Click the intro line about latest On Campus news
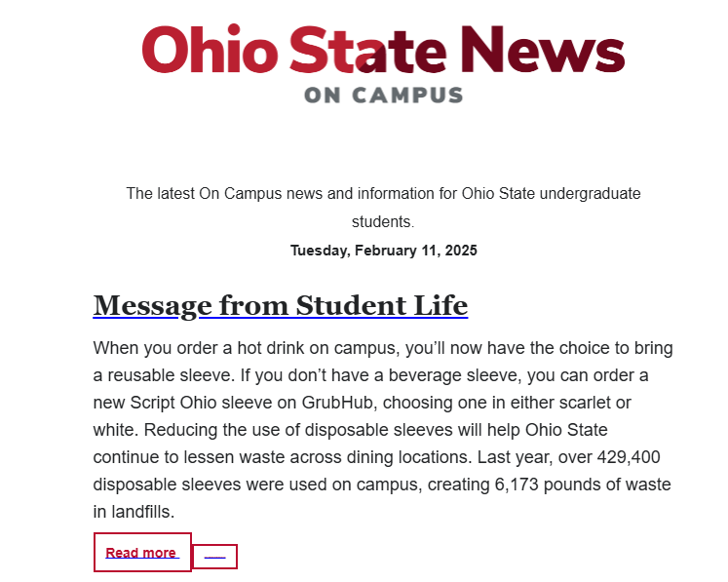This screenshot has height=582, width=728. (383, 193)
